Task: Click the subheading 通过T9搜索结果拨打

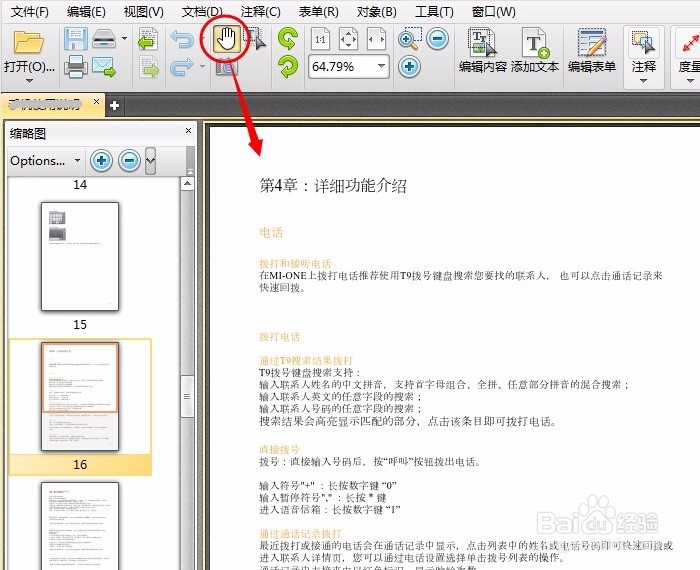Action: pyautogui.click(x=306, y=360)
